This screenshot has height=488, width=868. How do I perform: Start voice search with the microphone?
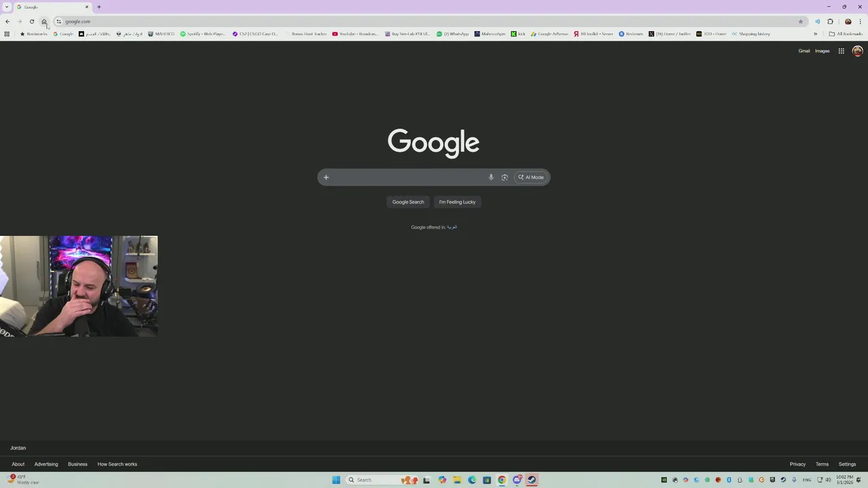(x=491, y=178)
